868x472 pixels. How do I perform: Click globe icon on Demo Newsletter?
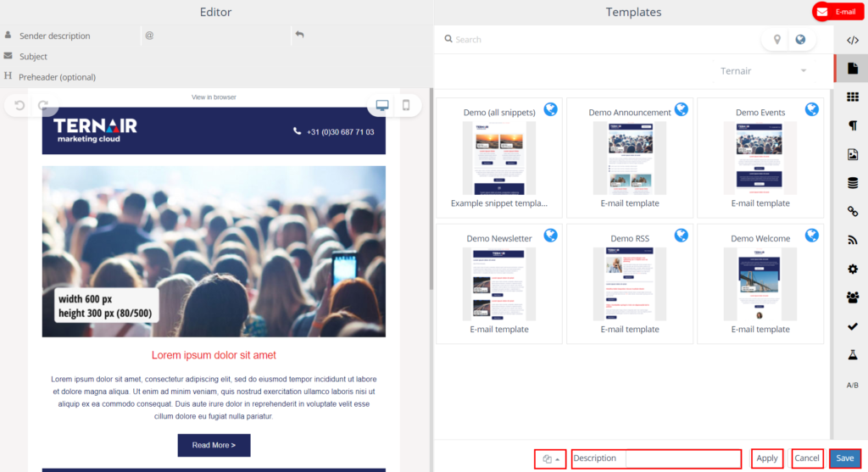tap(550, 236)
